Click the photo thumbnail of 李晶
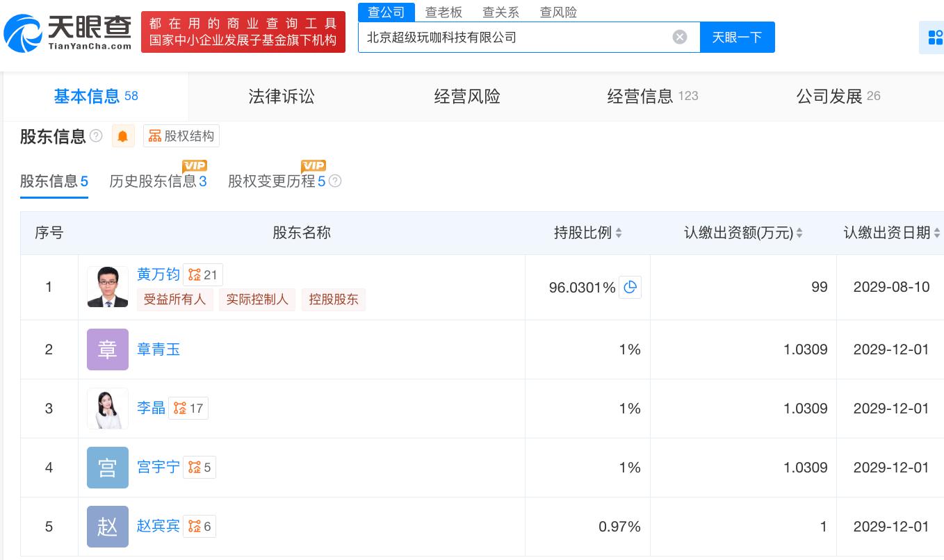The image size is (944, 560). click(x=107, y=409)
